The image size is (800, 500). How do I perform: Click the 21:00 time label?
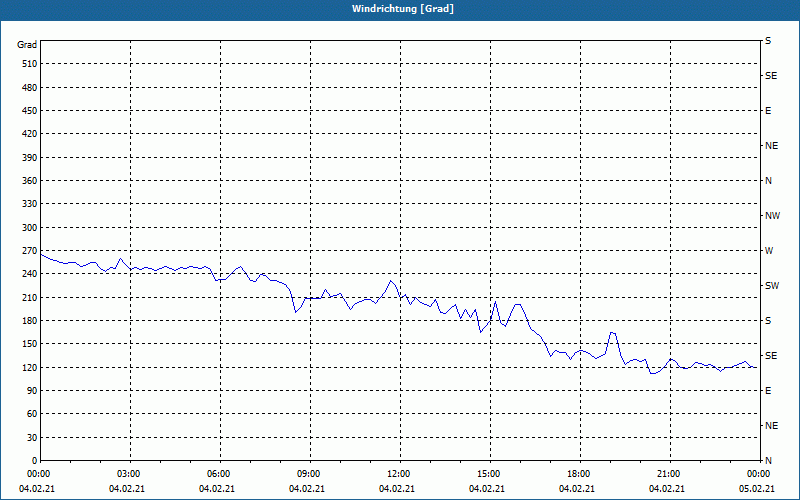(668, 474)
